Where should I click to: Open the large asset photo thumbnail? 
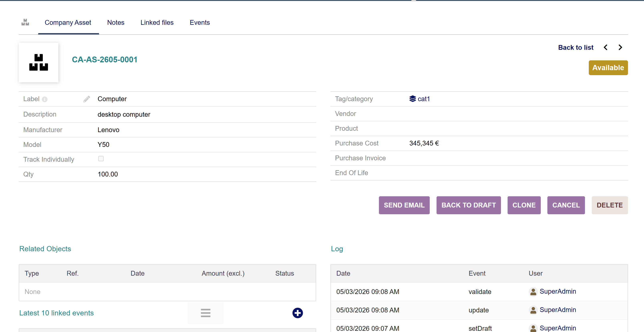[x=38, y=62]
